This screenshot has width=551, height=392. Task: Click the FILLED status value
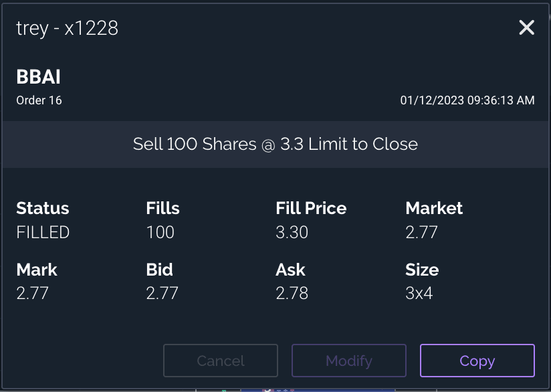pyautogui.click(x=43, y=232)
